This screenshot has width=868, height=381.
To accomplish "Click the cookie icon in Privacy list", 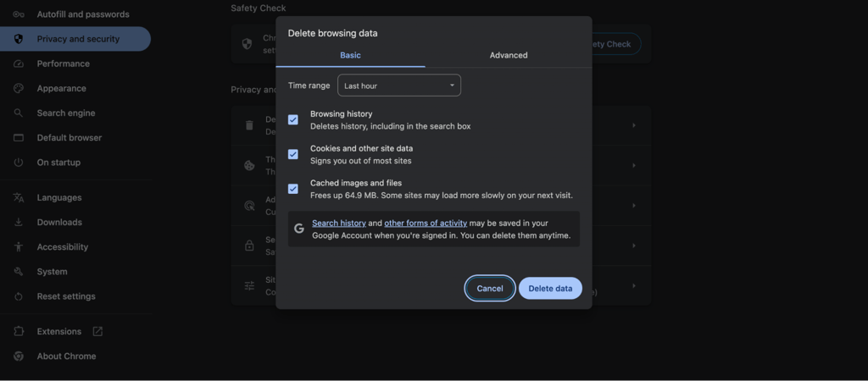I will pyautogui.click(x=249, y=165).
